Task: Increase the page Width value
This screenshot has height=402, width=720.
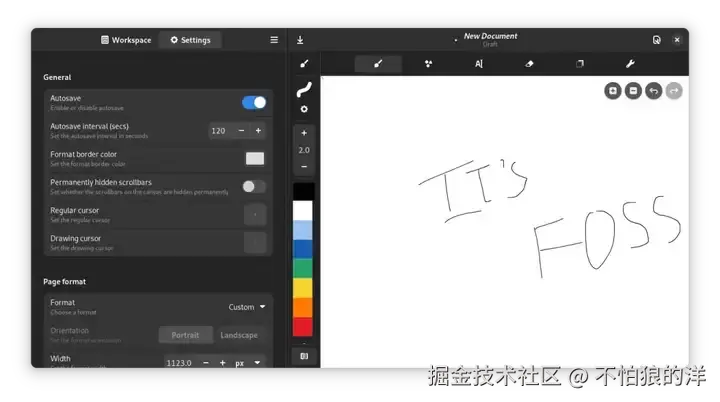Action: (x=223, y=363)
